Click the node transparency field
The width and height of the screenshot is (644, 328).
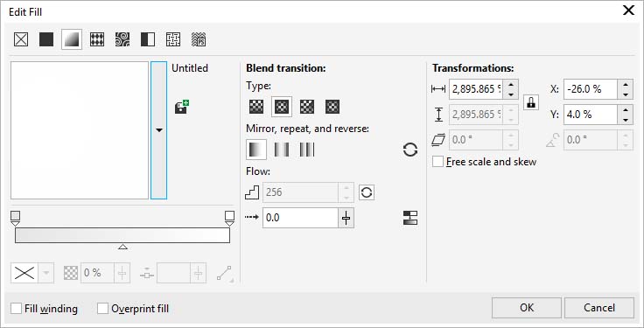[97, 273]
